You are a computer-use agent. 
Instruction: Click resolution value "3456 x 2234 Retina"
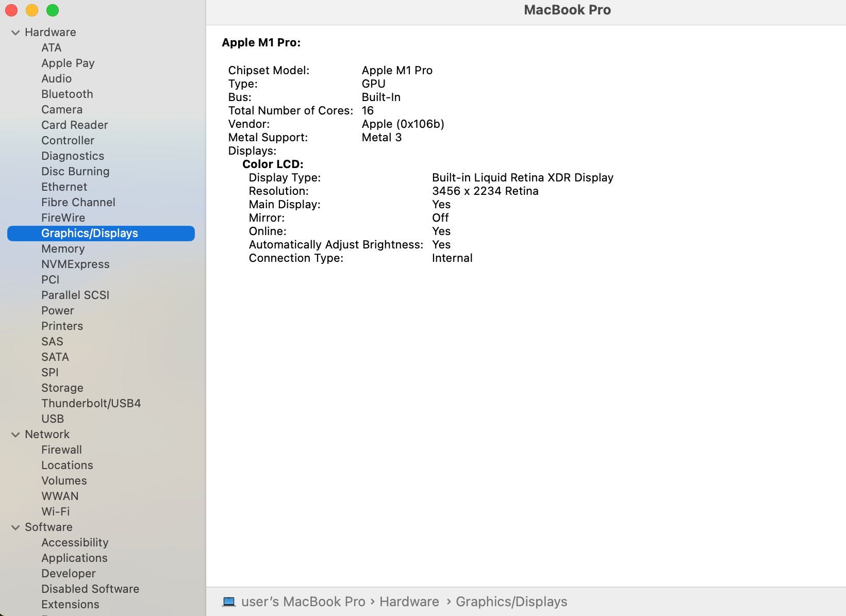(485, 191)
